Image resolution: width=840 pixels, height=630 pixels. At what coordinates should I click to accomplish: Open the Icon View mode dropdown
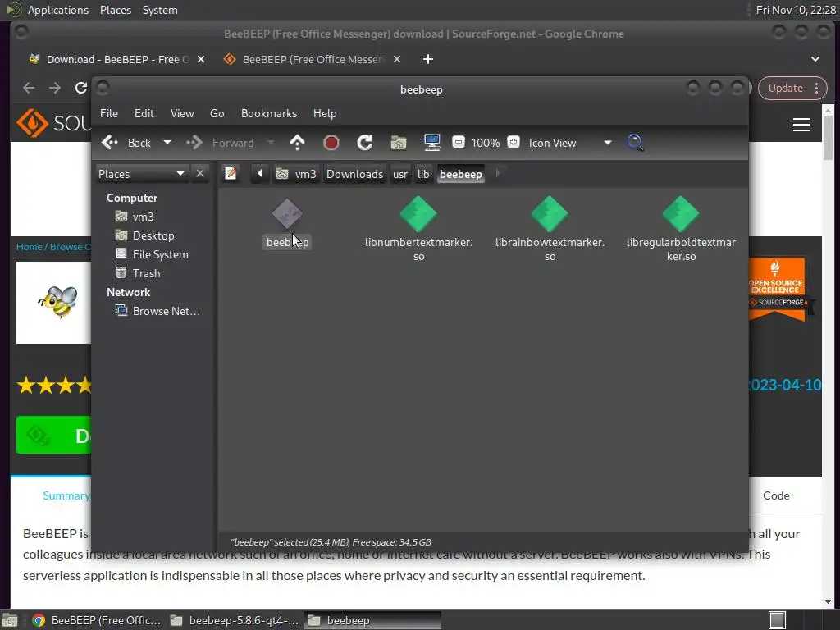pos(570,143)
